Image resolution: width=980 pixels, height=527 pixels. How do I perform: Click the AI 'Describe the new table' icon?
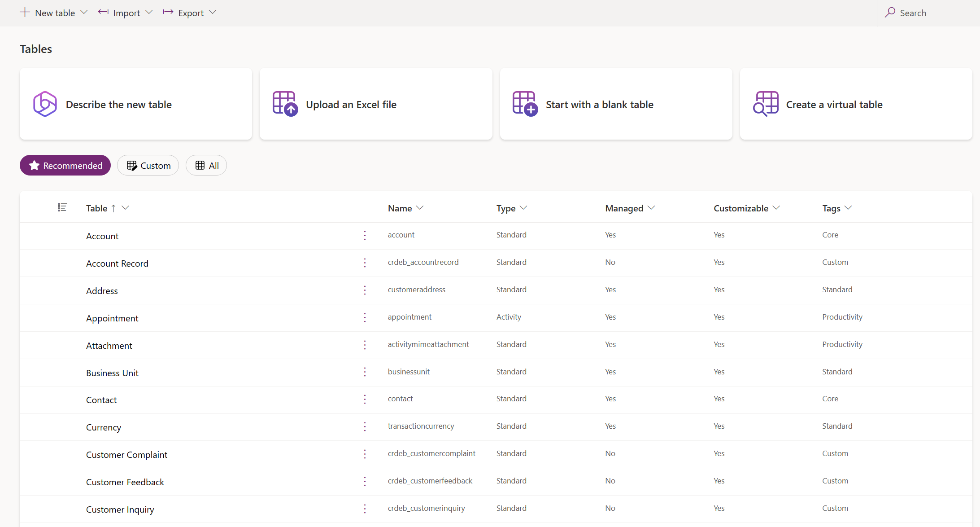click(x=44, y=104)
